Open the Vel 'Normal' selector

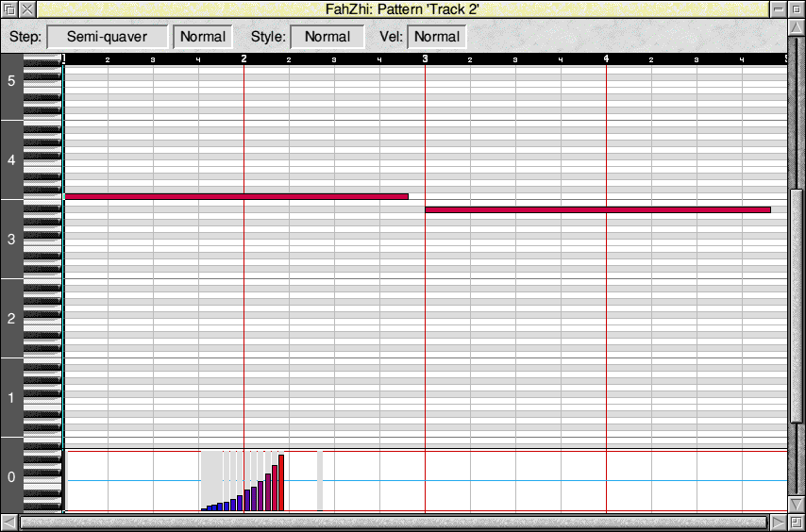tap(436, 37)
